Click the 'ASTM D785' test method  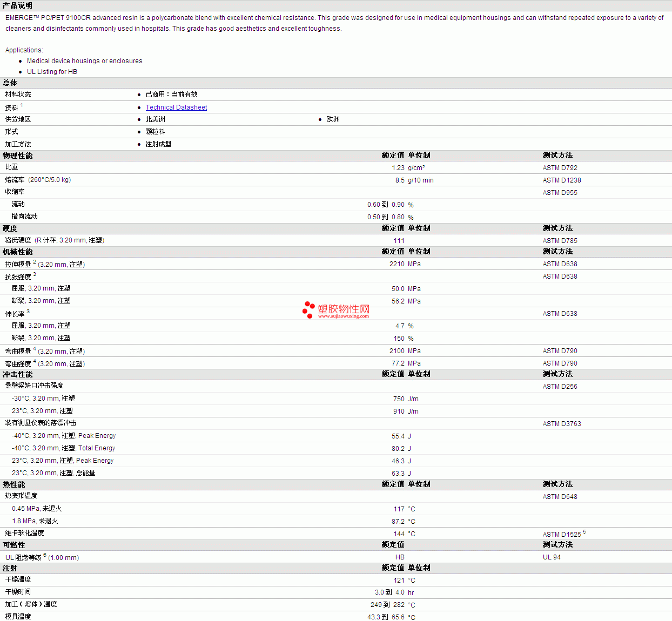coord(560,241)
